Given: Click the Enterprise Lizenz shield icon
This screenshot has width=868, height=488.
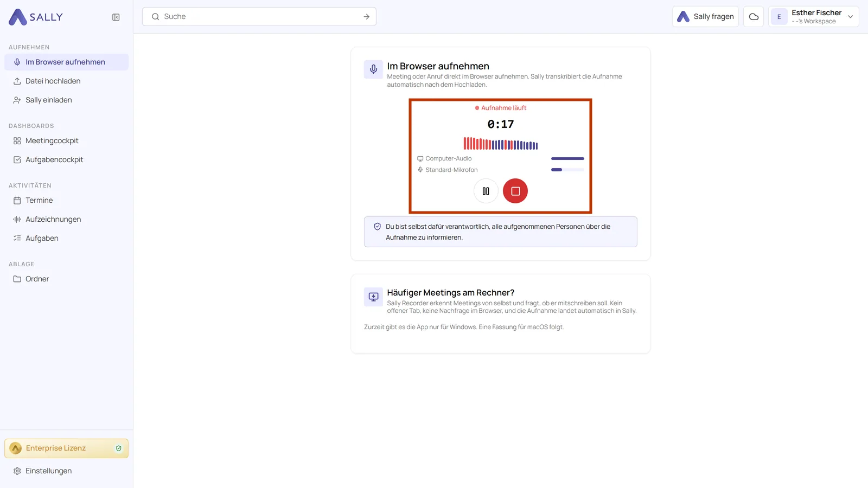Looking at the screenshot, I should (119, 448).
